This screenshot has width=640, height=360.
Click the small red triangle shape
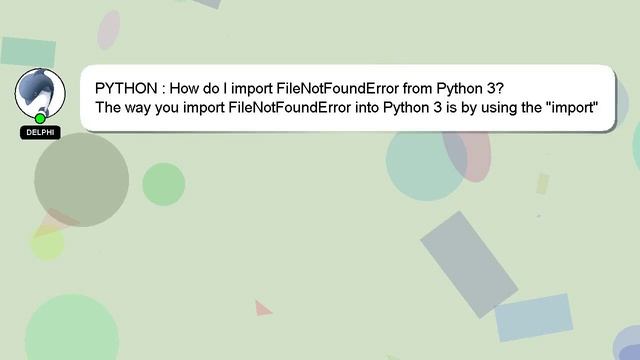click(x=262, y=308)
